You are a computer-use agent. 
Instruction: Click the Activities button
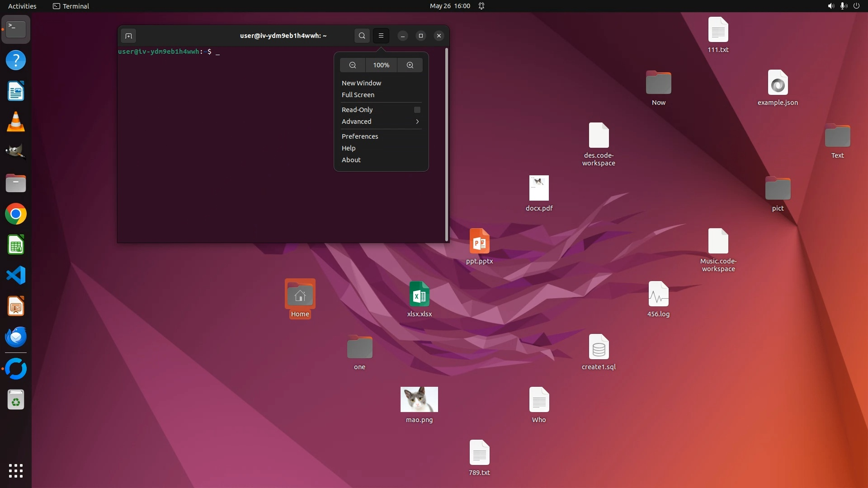point(22,6)
